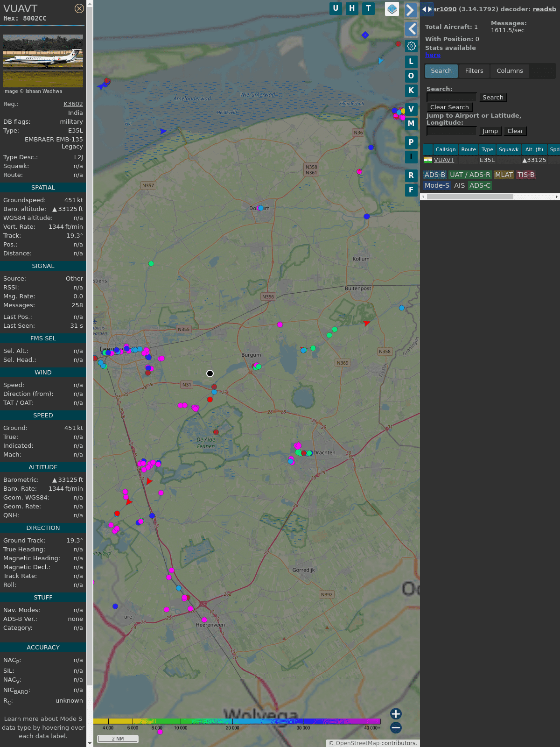560x747 pixels.
Task: Toggle the sidebar expand arrows at top
Action: (427, 9)
